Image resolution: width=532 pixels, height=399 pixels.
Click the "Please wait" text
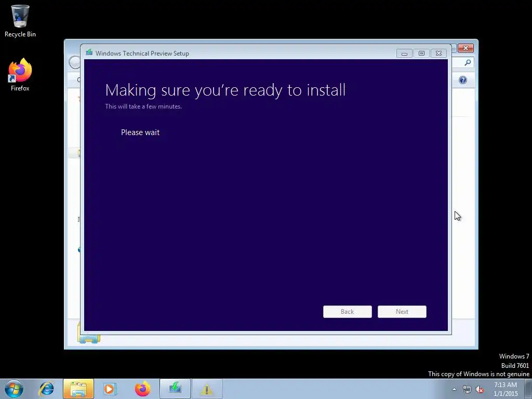tap(140, 132)
